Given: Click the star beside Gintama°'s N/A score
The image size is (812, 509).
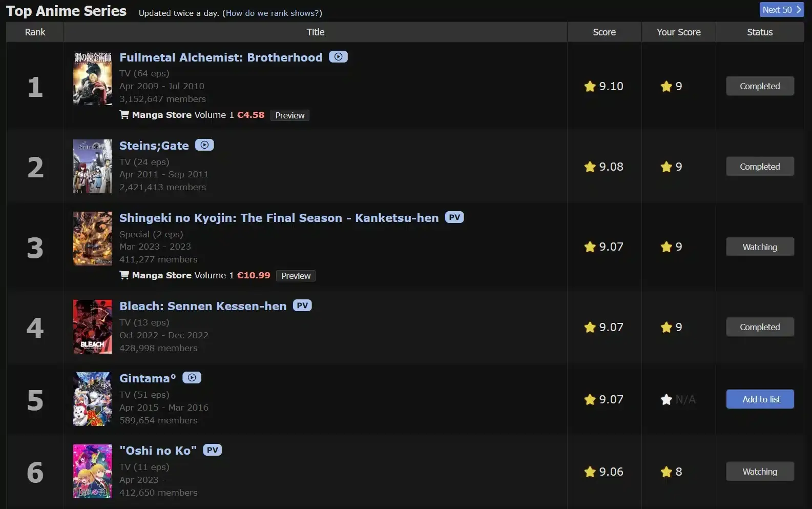Looking at the screenshot, I should (x=667, y=399).
